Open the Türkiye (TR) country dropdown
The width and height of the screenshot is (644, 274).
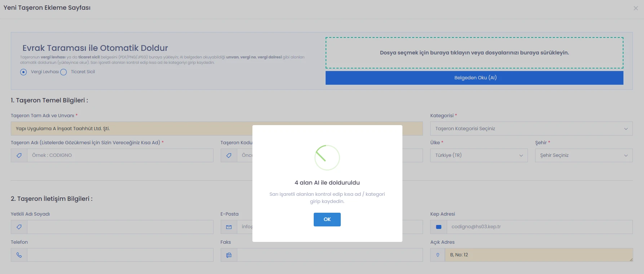[479, 155]
